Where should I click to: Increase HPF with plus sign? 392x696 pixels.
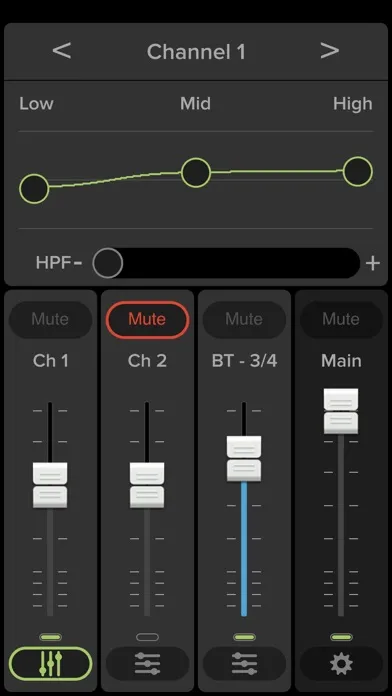(x=372, y=263)
